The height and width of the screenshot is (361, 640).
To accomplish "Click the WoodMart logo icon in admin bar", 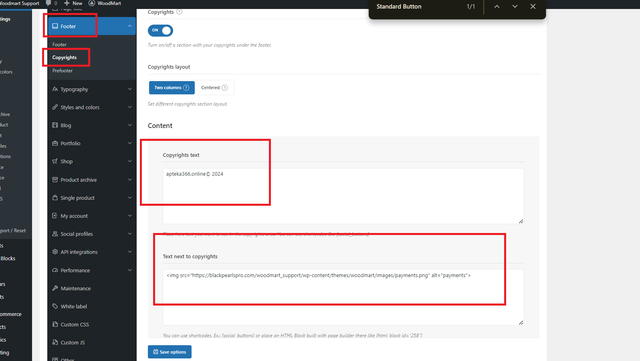I will point(92,3).
